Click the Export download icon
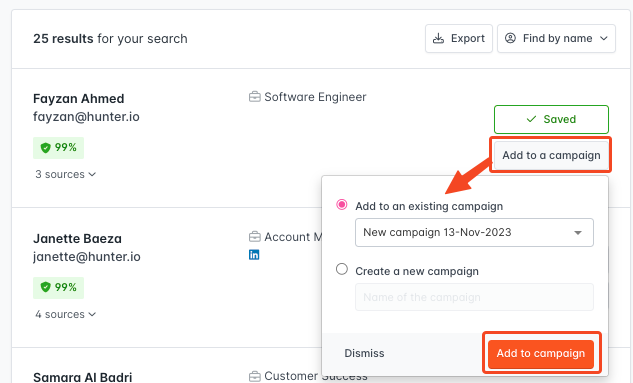This screenshot has width=633, height=383. [x=438, y=38]
